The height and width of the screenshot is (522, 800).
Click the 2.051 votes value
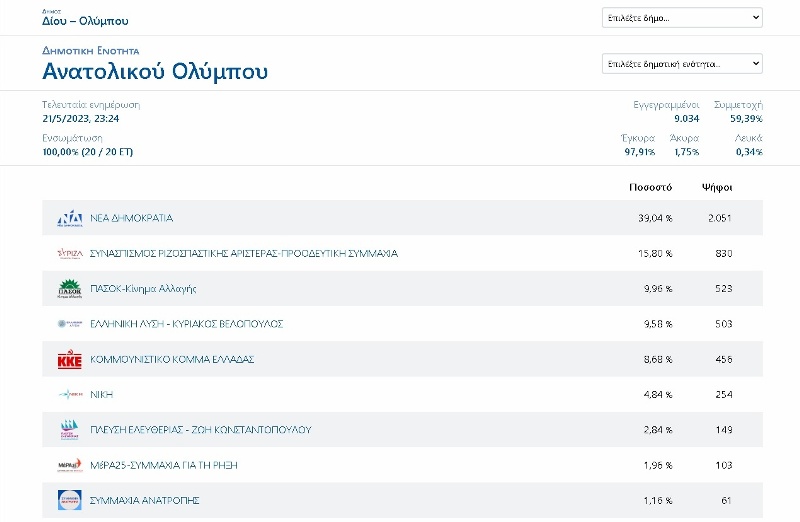(720, 218)
